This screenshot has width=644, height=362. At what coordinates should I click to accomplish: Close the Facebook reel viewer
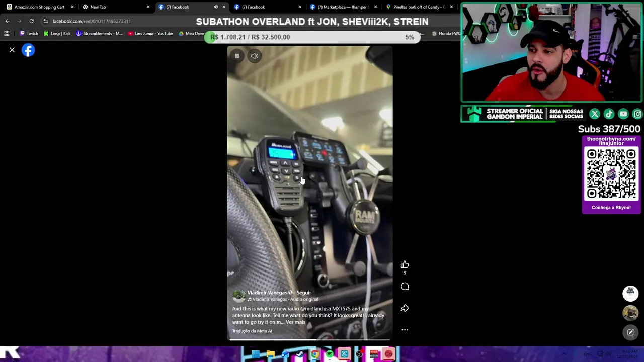(x=12, y=50)
